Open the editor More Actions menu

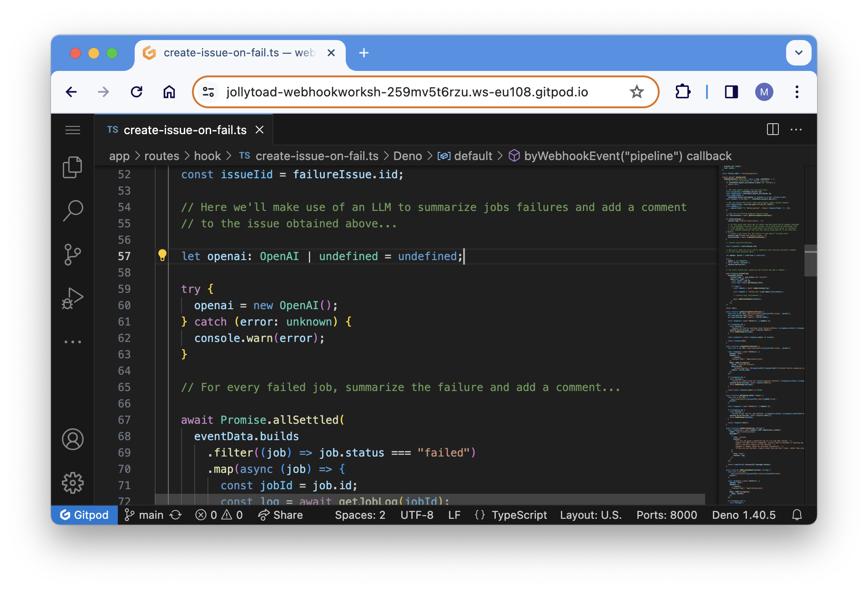point(796,130)
